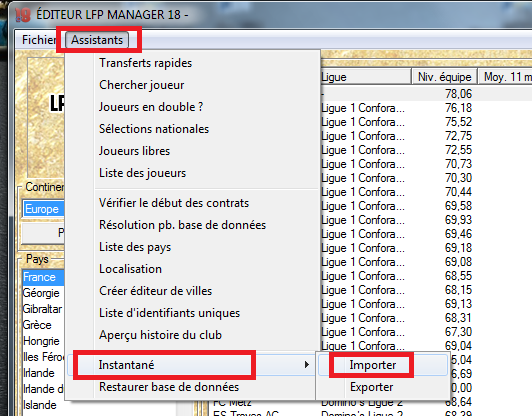Select Résolution pb. base de données

click(182, 225)
